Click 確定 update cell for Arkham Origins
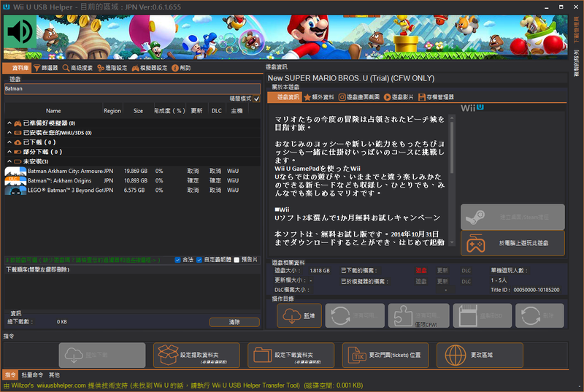The height and width of the screenshot is (392, 584). coord(193,180)
